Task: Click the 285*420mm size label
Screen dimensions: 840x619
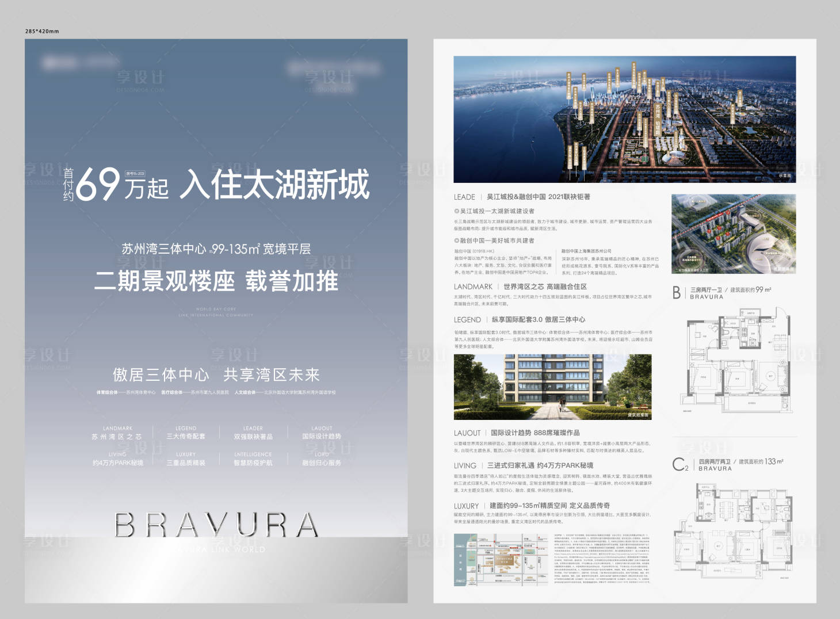Action: point(42,31)
